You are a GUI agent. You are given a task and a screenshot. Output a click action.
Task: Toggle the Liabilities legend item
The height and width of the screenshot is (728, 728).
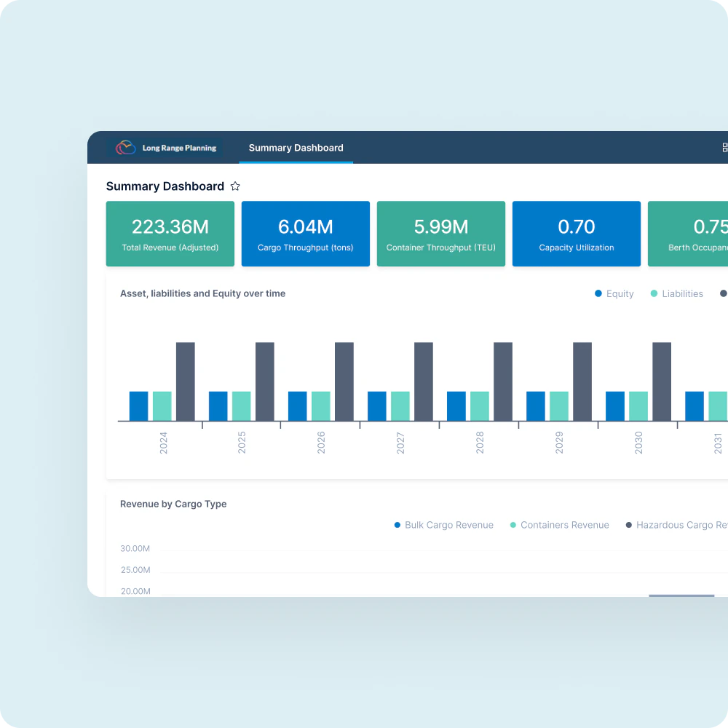(676, 293)
